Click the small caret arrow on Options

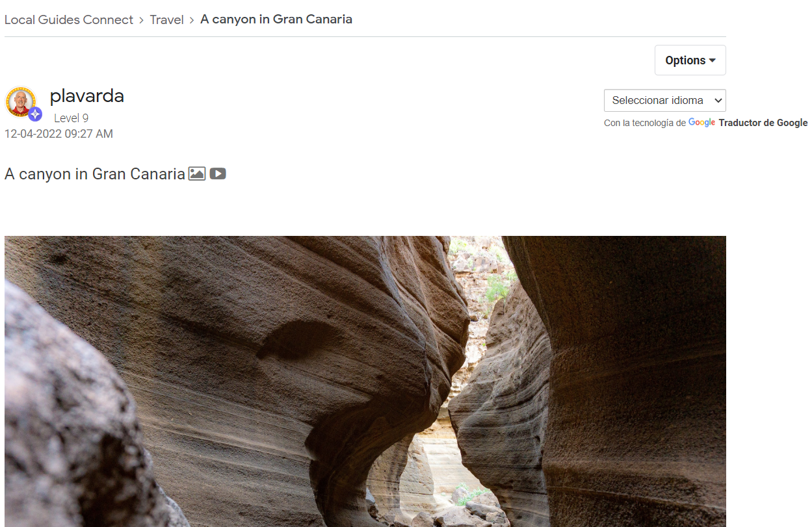pyautogui.click(x=713, y=60)
